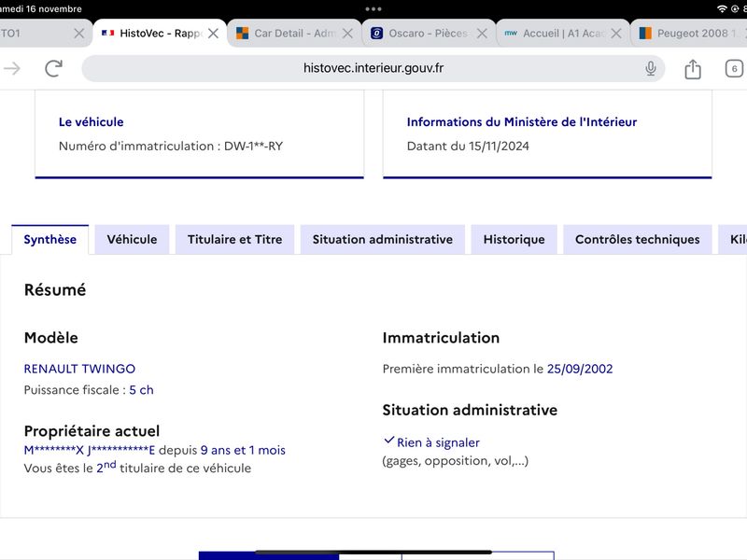Switch to Peugeot 2008 browser tab
747x560 pixels.
tap(690, 34)
